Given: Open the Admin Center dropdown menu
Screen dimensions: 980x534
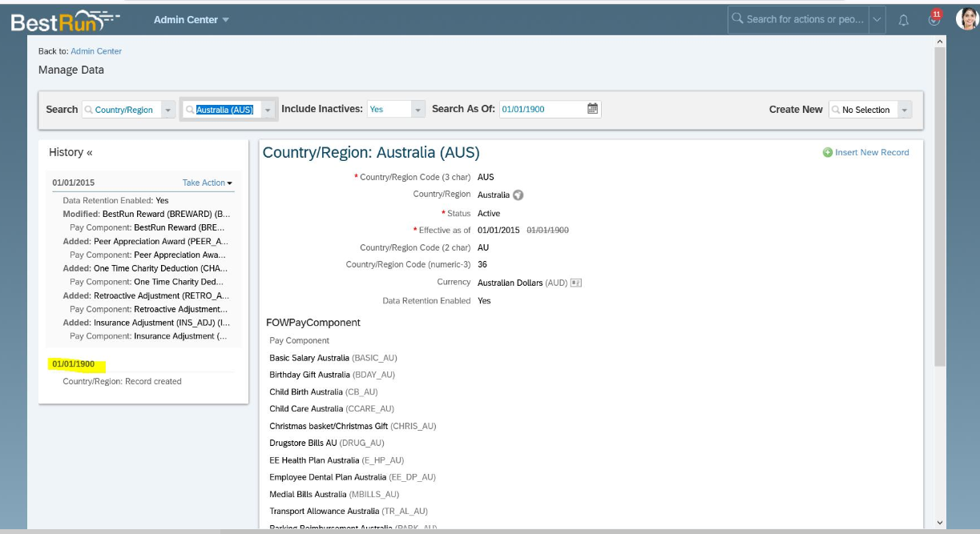Looking at the screenshot, I should coord(192,19).
